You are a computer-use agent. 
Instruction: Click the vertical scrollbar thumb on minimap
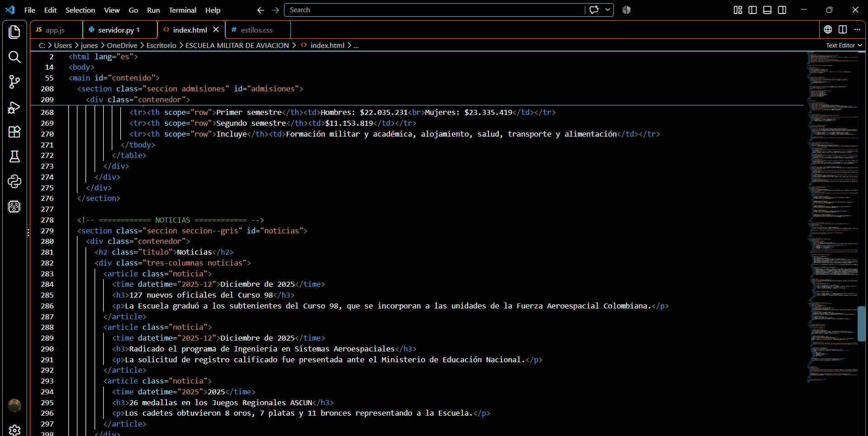[x=861, y=324]
